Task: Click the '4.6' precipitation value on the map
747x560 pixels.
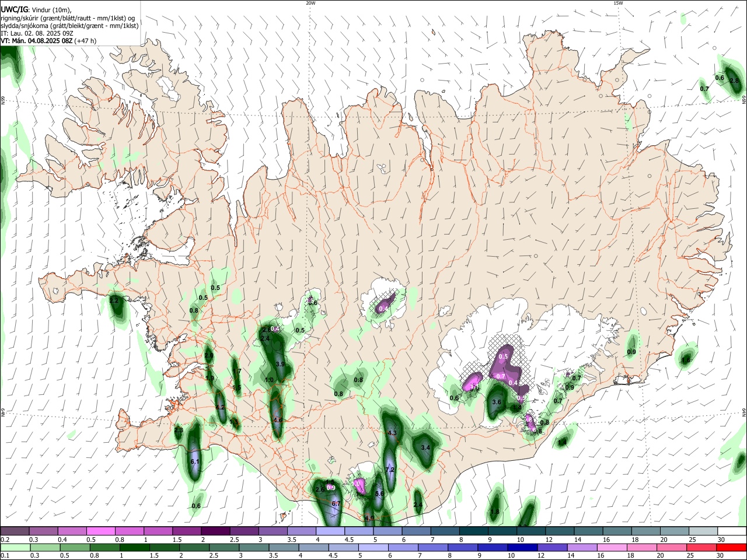Action: click(x=278, y=420)
